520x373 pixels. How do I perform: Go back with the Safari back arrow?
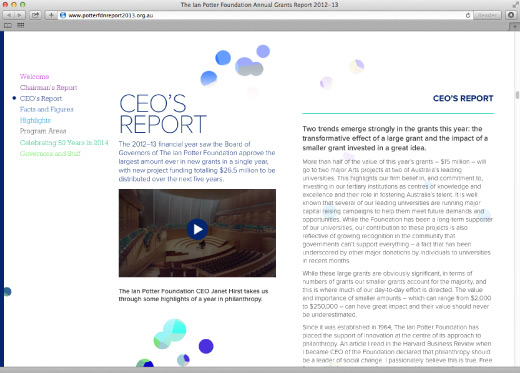[9, 15]
